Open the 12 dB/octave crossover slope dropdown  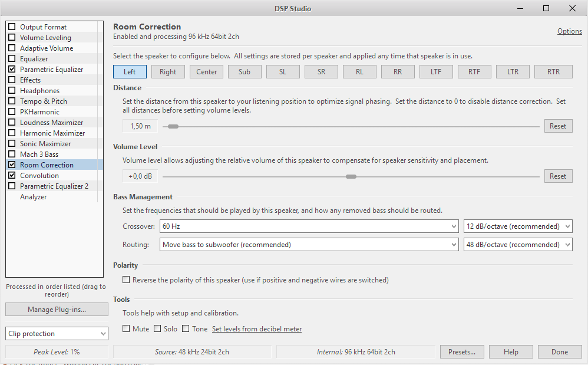click(518, 226)
